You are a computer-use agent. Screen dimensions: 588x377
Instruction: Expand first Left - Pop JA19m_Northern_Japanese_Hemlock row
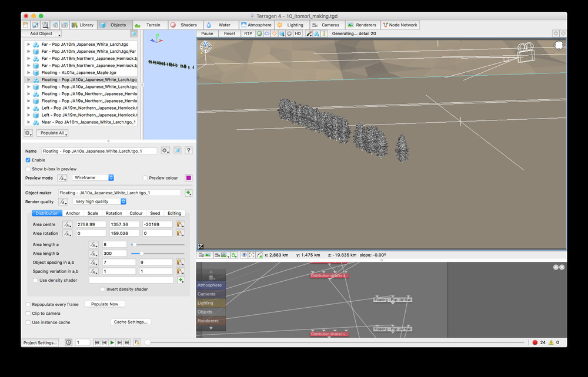[x=28, y=108]
